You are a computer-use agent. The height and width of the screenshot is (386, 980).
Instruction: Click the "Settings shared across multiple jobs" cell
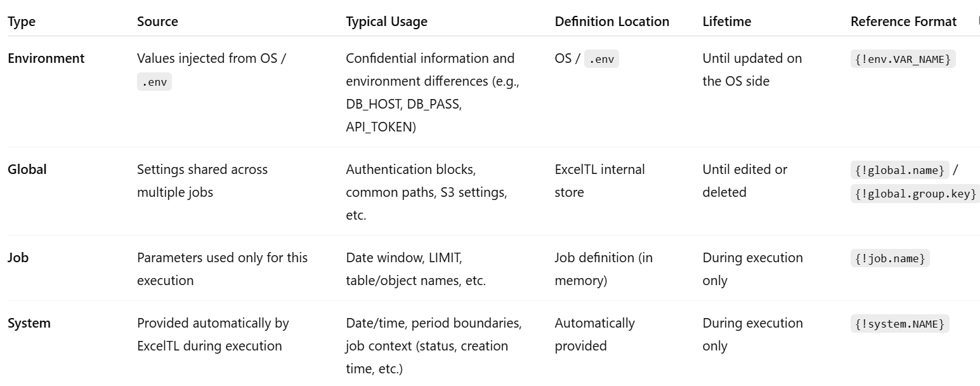(x=202, y=181)
